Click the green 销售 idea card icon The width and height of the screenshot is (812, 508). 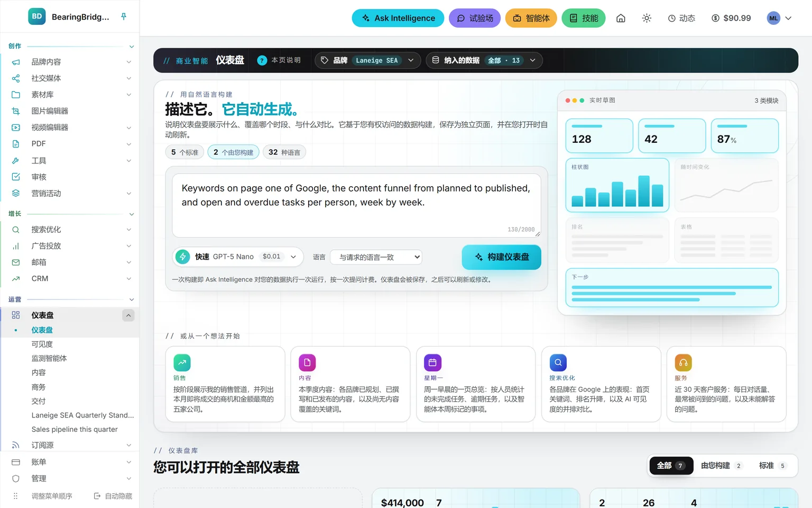(182, 362)
